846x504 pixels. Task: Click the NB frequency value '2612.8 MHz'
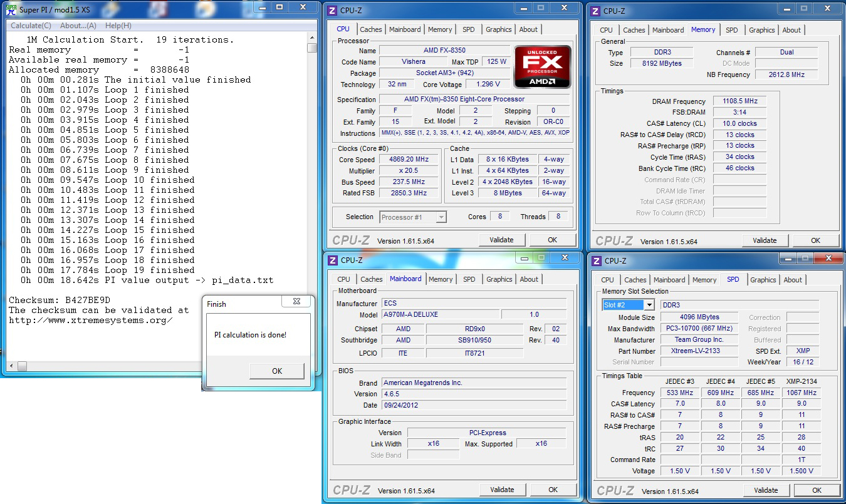click(786, 75)
